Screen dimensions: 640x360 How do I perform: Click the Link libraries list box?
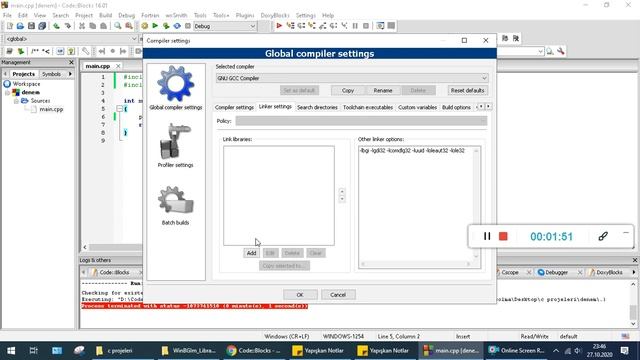[279, 196]
